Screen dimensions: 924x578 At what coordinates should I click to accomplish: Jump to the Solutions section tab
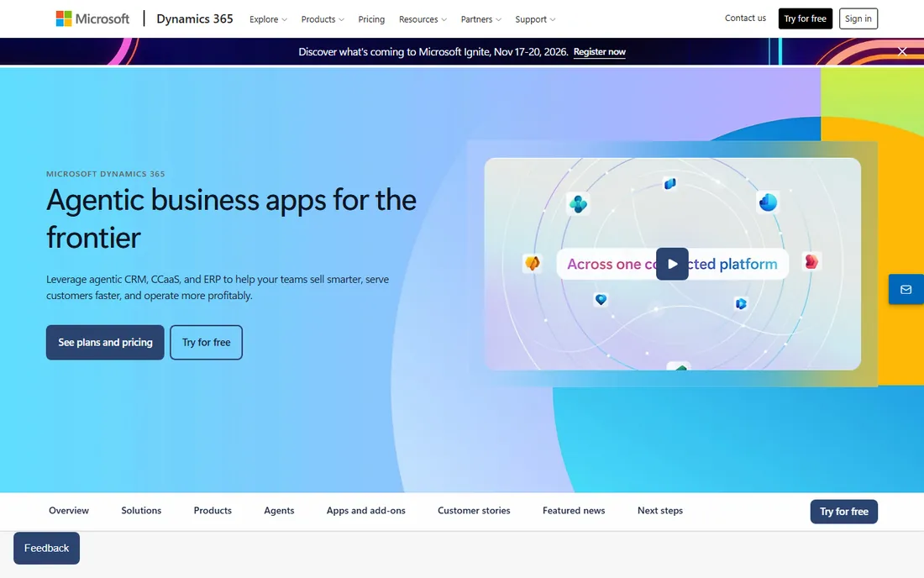point(141,511)
